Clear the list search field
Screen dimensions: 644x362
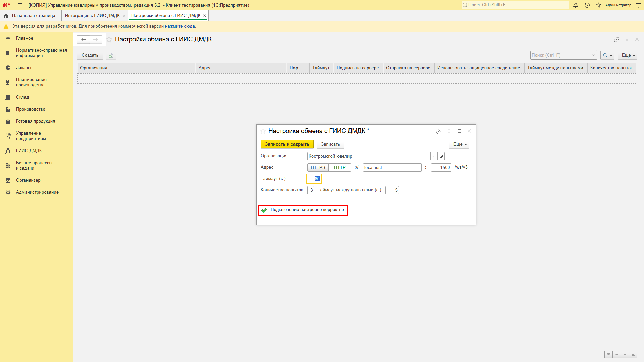(594, 55)
